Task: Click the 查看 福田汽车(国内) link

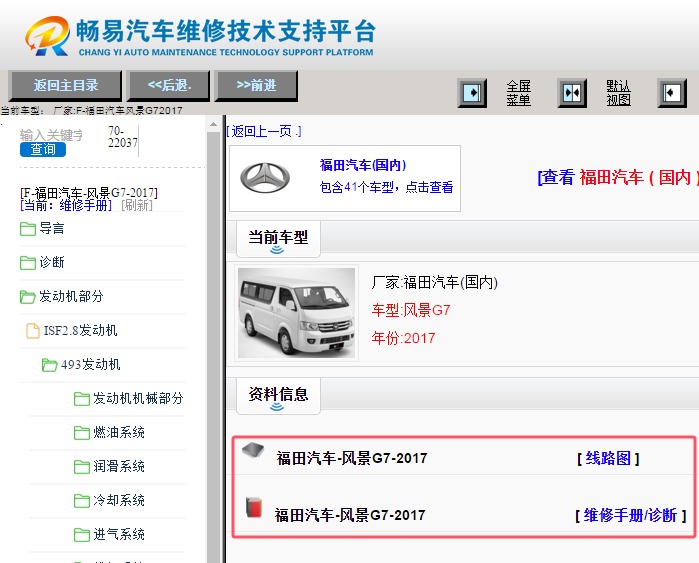Action: (x=618, y=177)
